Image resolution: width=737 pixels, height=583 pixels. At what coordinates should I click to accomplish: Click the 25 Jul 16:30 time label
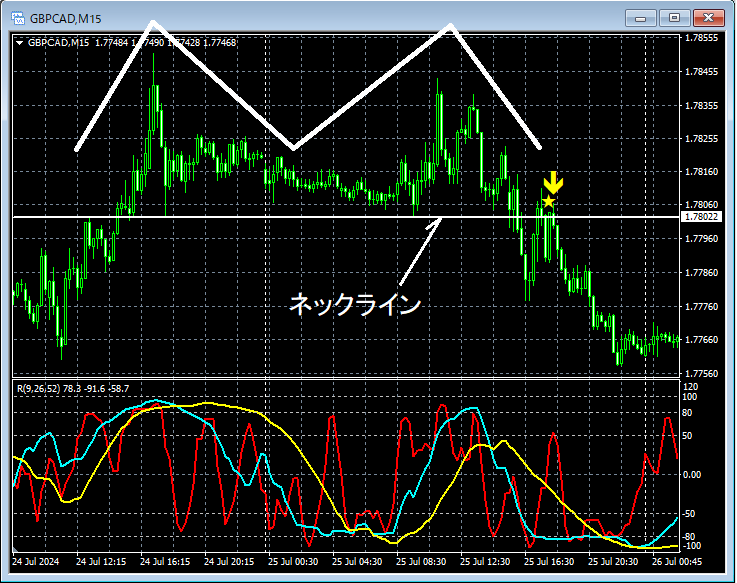pos(549,562)
